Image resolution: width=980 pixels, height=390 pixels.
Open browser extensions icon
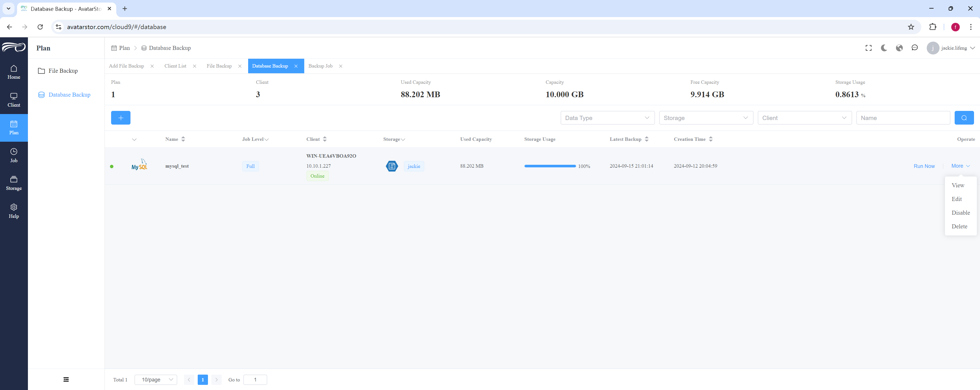(932, 27)
